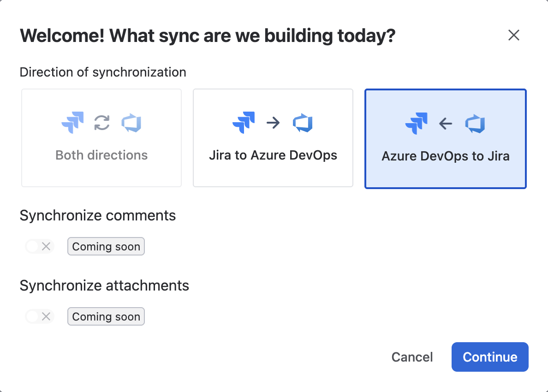Click Azure DevOps icon in Both directions card
The image size is (548, 392).
131,123
